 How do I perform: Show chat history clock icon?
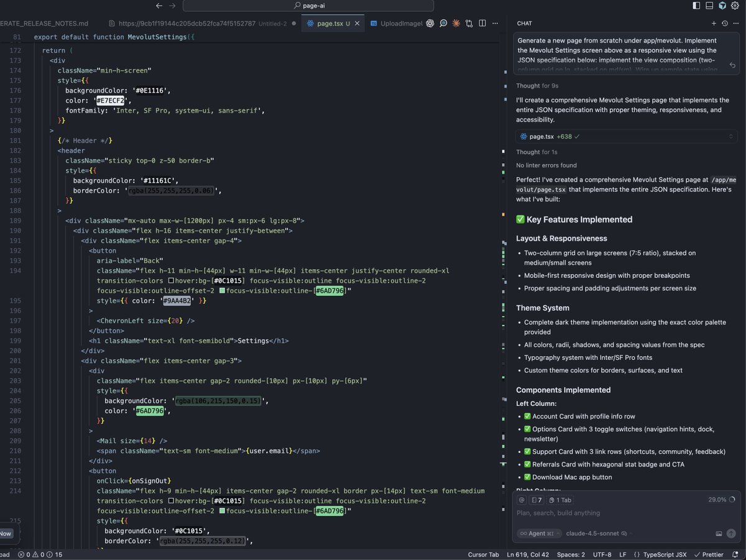[x=725, y=23]
